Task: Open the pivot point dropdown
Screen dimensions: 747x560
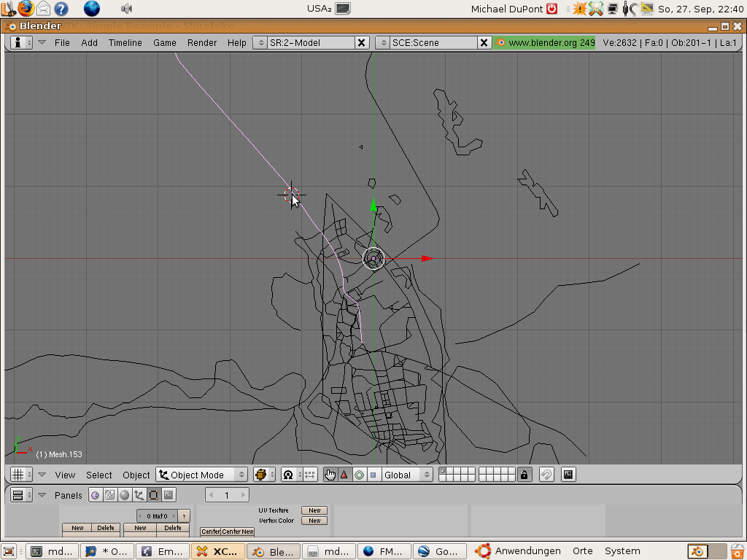Action: (292, 475)
